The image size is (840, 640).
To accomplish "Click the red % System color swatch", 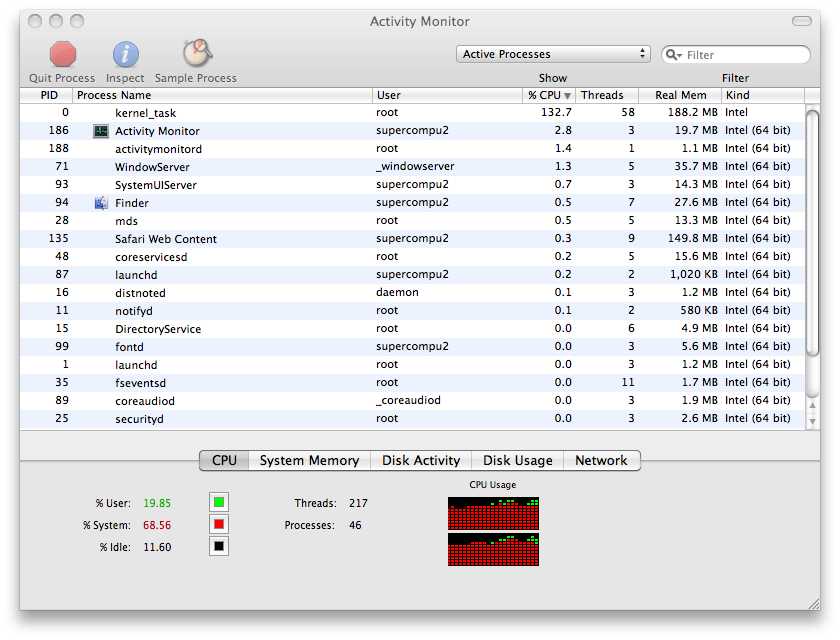I will [219, 524].
